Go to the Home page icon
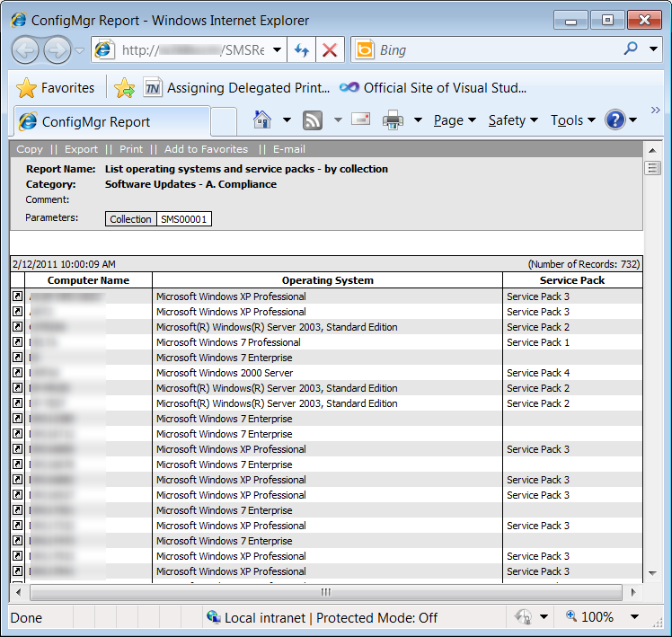Viewport: 672px width, 637px height. pyautogui.click(x=262, y=120)
